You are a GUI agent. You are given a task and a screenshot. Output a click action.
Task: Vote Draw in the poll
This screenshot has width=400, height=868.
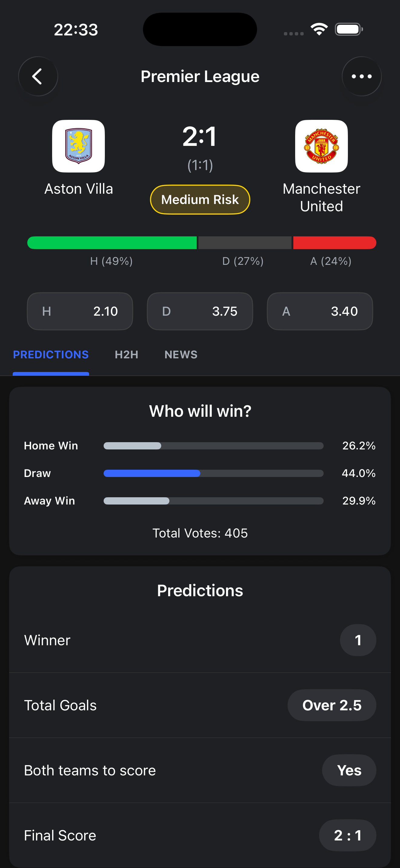coord(213,473)
